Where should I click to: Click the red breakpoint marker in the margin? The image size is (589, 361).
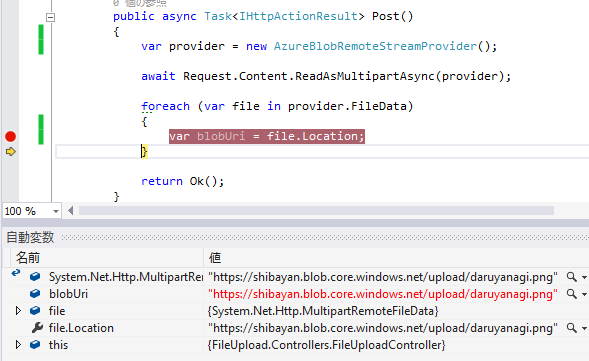(11, 136)
